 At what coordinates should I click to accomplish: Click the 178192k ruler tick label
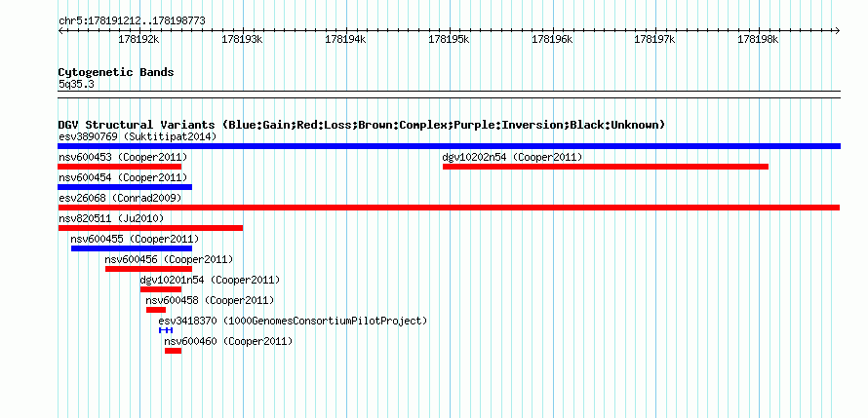(138, 40)
